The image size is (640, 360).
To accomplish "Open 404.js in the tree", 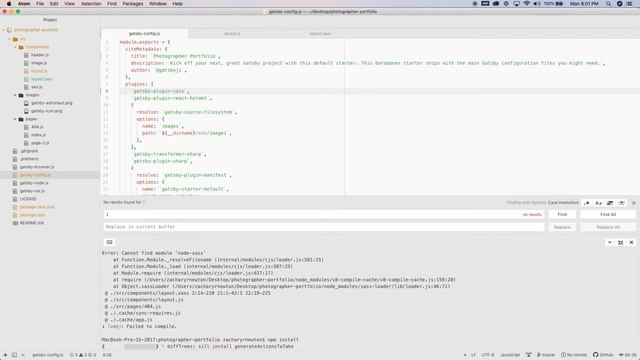I will click(x=37, y=127).
